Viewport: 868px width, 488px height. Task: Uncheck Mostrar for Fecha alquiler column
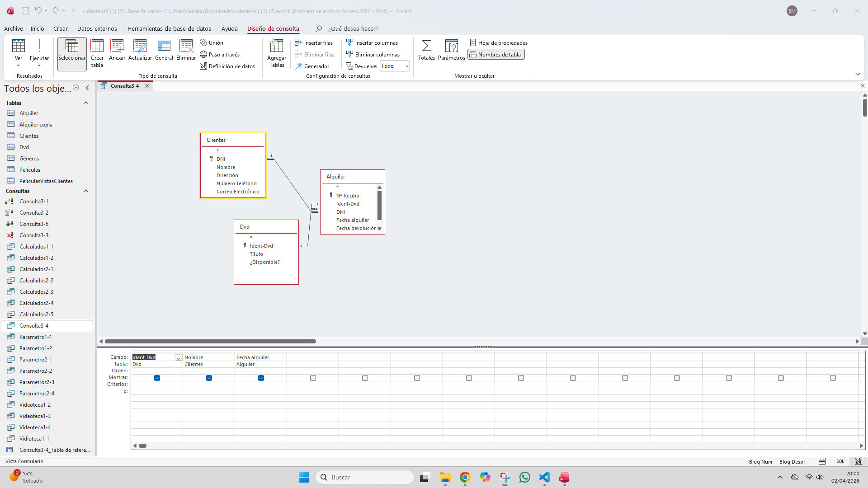click(x=261, y=378)
